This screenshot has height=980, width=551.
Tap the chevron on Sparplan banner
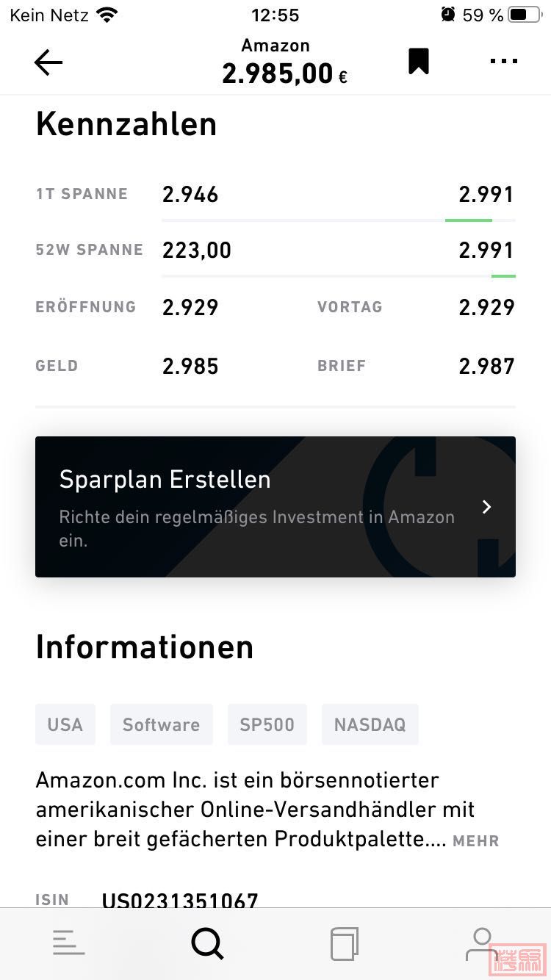486,507
